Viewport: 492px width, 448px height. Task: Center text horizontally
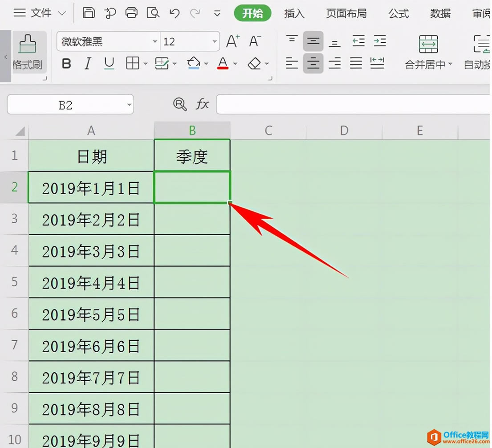coord(313,63)
